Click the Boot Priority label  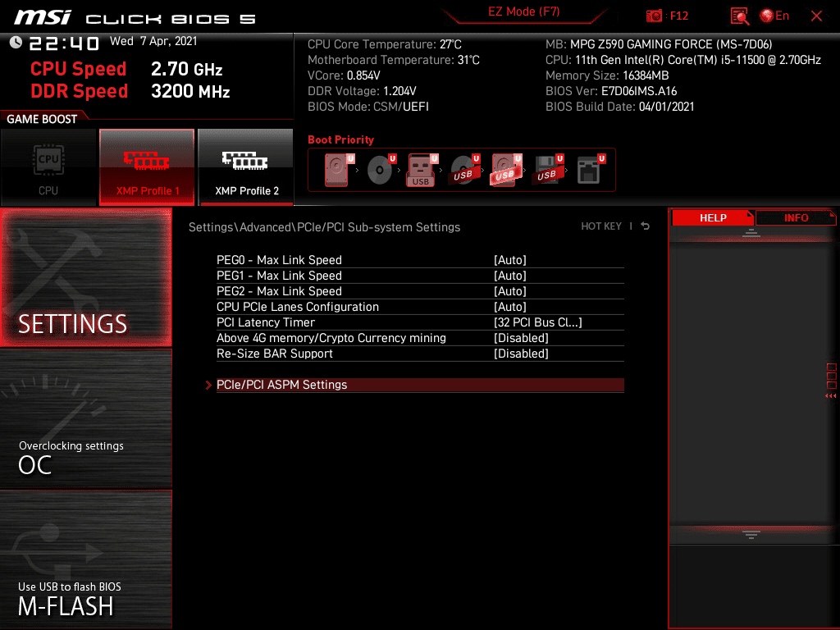coord(340,139)
